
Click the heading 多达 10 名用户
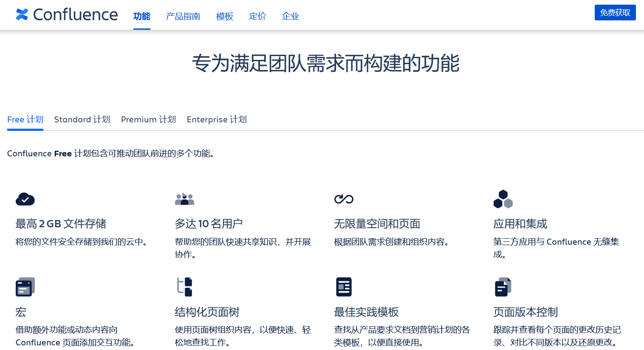tap(209, 223)
